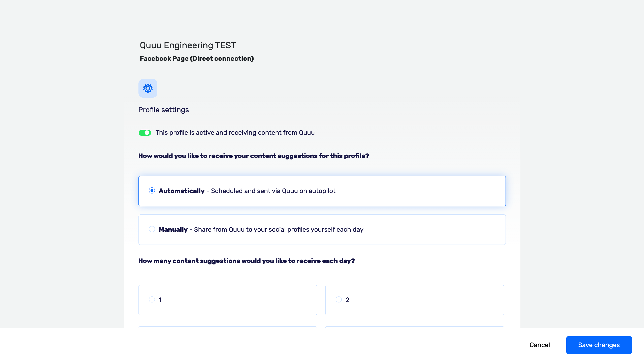644x362 pixels.
Task: Choose 1 content suggestion per day
Action: pyautogui.click(x=152, y=299)
